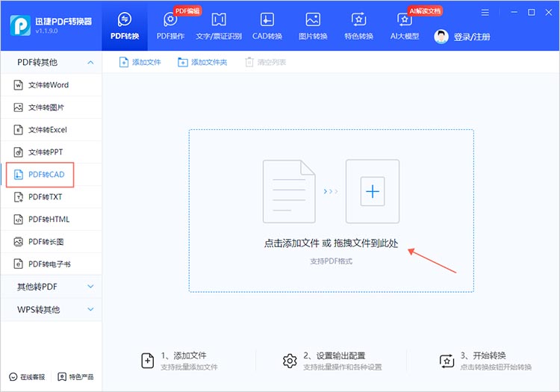This screenshot has height=392, width=560.
Task: Open the PDF转换 tab
Action: [x=124, y=25]
